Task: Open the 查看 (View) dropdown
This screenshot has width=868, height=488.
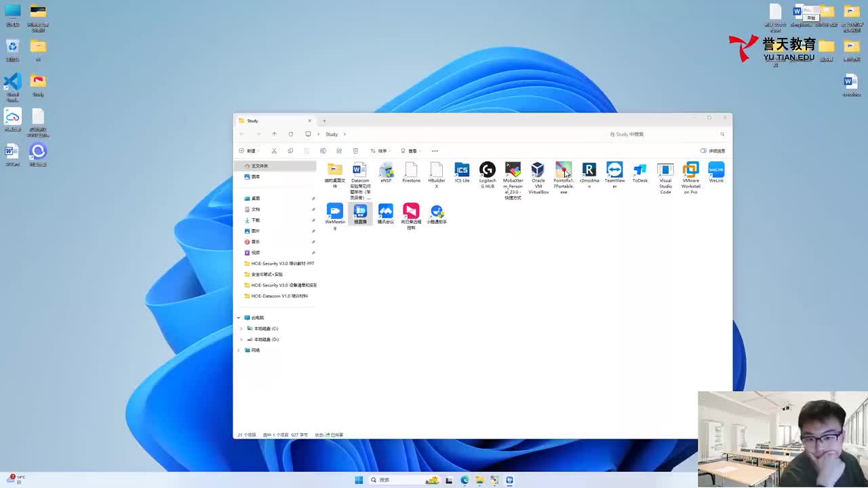Action: 410,151
